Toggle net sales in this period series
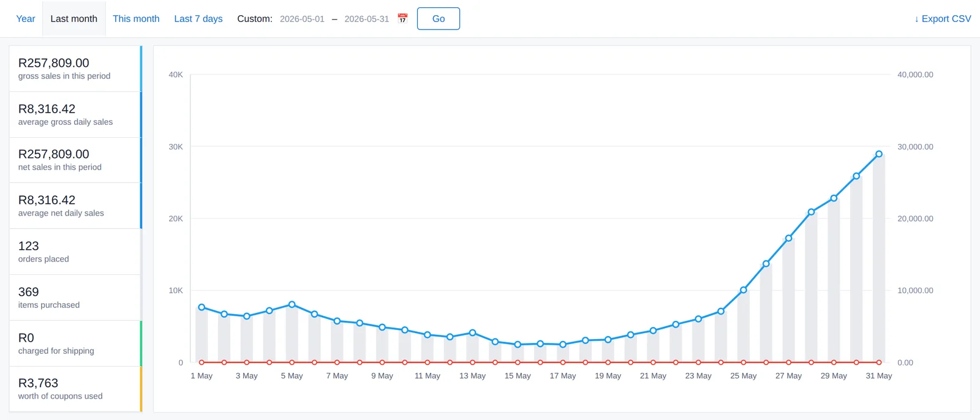980x420 pixels. click(x=75, y=160)
